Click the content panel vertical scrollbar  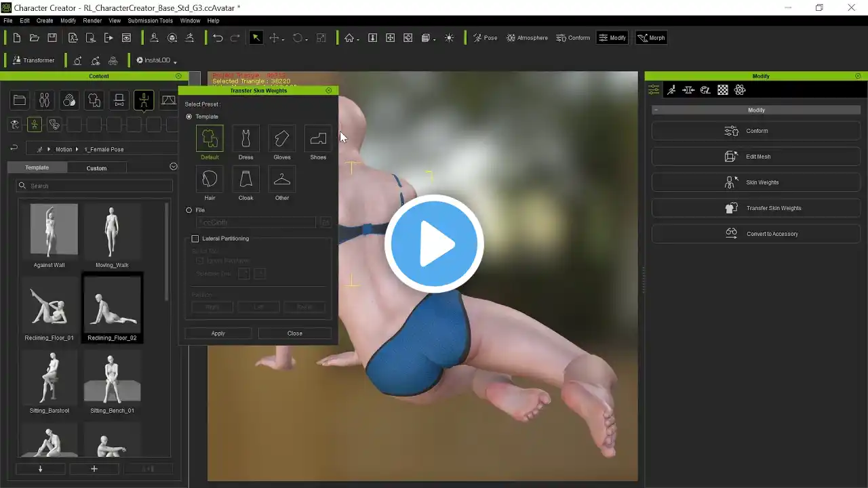click(167, 251)
